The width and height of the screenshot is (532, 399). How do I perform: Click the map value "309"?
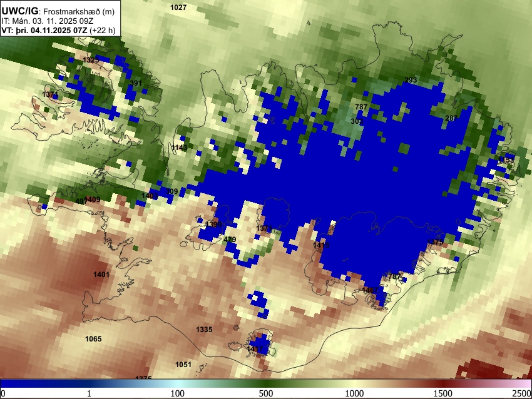[171, 191]
